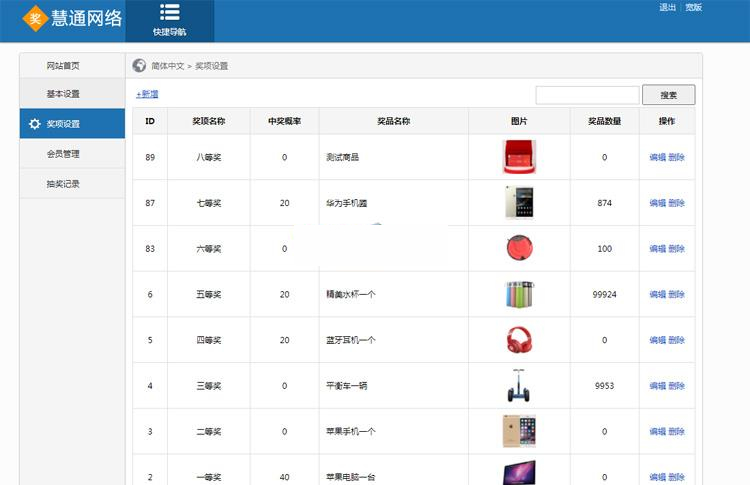Click the search text input field
This screenshot has width=750, height=485.
[x=587, y=95]
